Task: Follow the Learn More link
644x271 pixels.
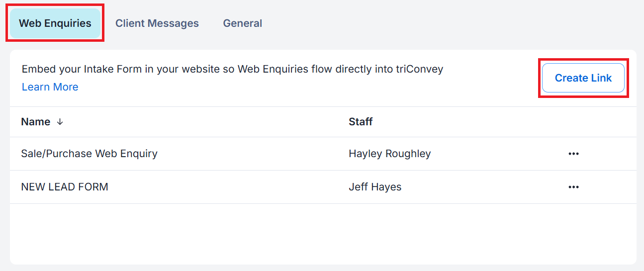Action: pos(50,87)
